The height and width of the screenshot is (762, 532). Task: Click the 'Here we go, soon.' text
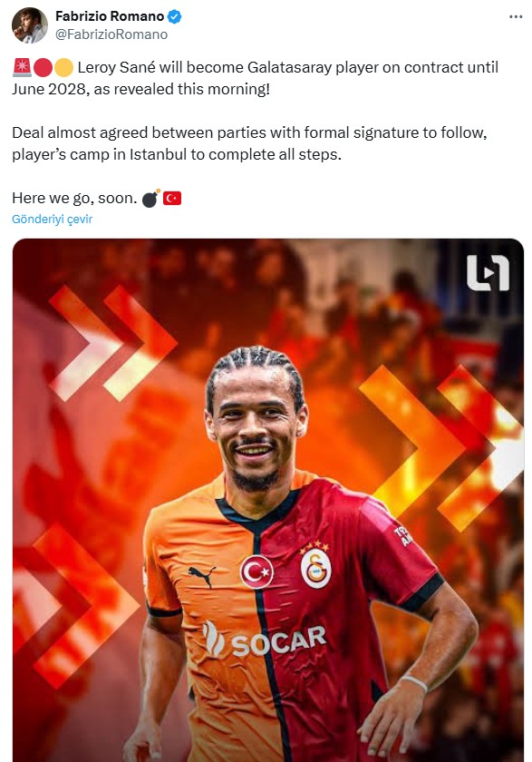tap(74, 199)
